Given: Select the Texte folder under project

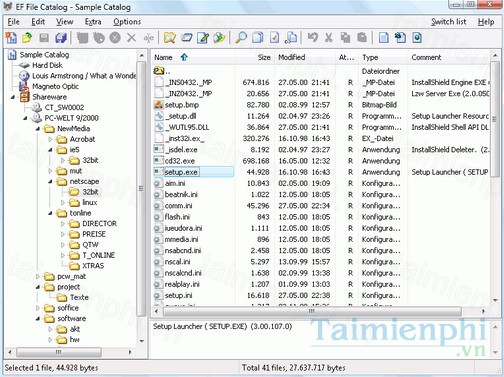Looking at the screenshot, I should click(79, 297).
